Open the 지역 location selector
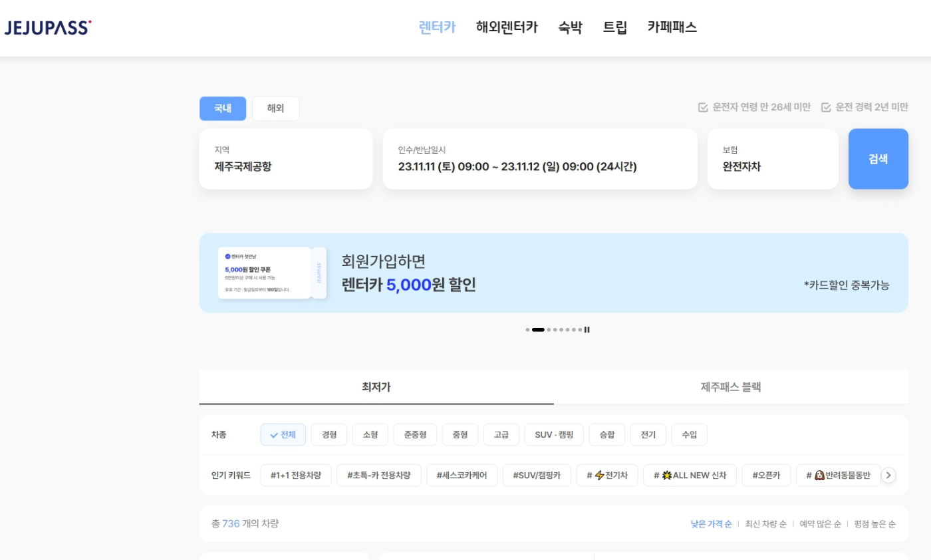Image resolution: width=931 pixels, height=560 pixels. coord(286,159)
